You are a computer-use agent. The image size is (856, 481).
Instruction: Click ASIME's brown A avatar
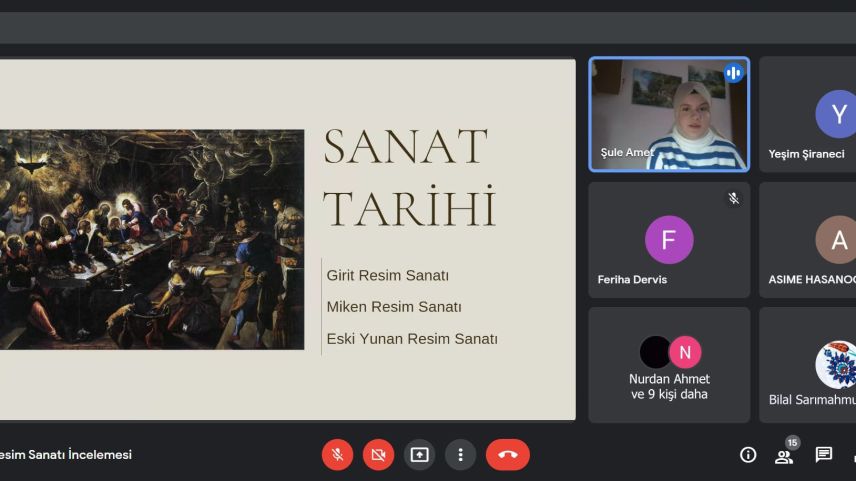[x=837, y=240]
